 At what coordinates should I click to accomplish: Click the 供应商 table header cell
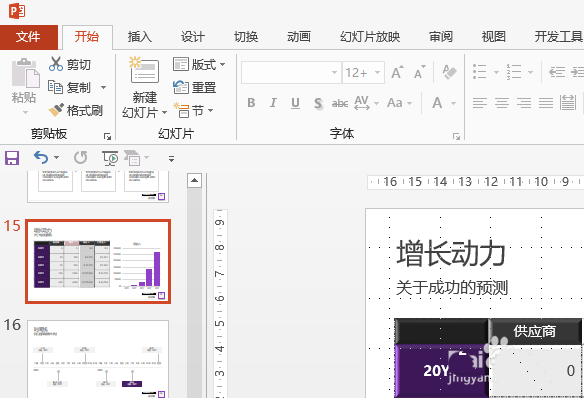point(535,331)
